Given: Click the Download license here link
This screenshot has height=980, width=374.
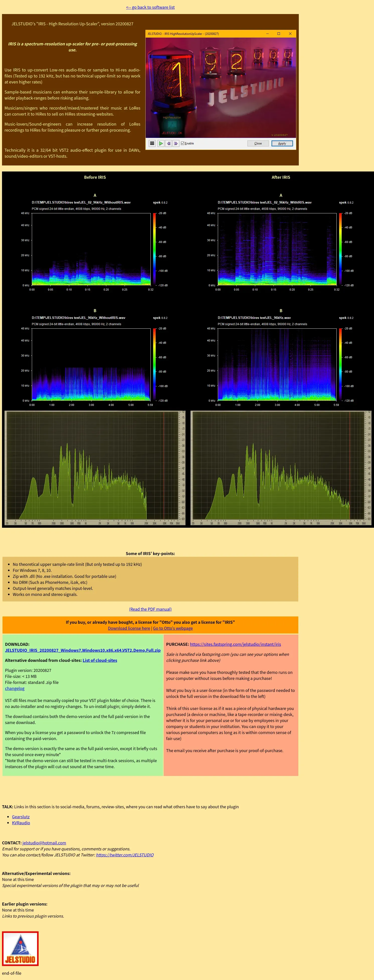Looking at the screenshot, I should (x=129, y=628).
